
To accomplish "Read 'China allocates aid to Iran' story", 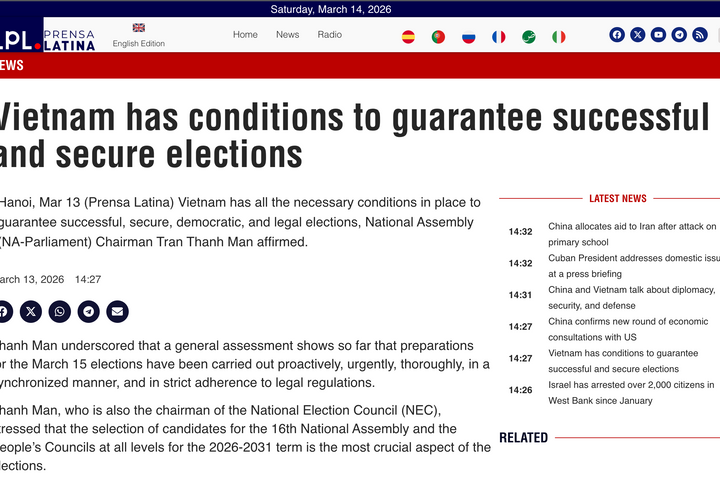I will pos(632,234).
